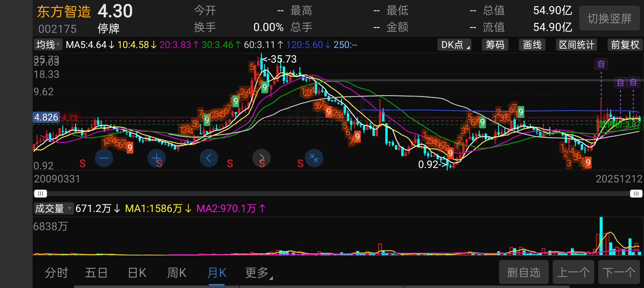644x288 pixels.
Task: Toggle the 前复权 price adjustment
Action: tap(625, 45)
